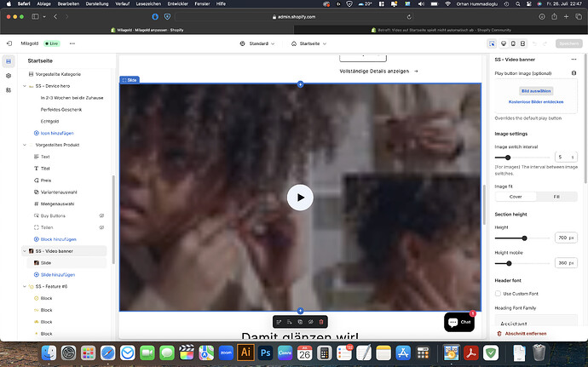Open SS - Video banner panel three-dot menu
Image resolution: width=588 pixels, height=367 pixels.
point(574,60)
